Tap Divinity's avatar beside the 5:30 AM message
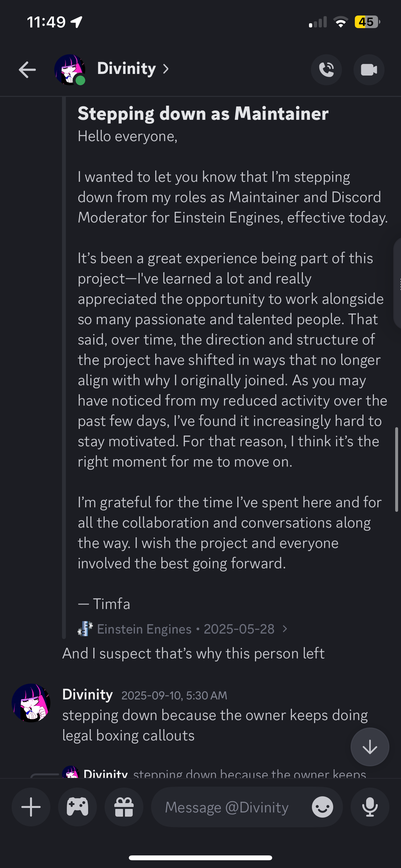 (x=31, y=703)
